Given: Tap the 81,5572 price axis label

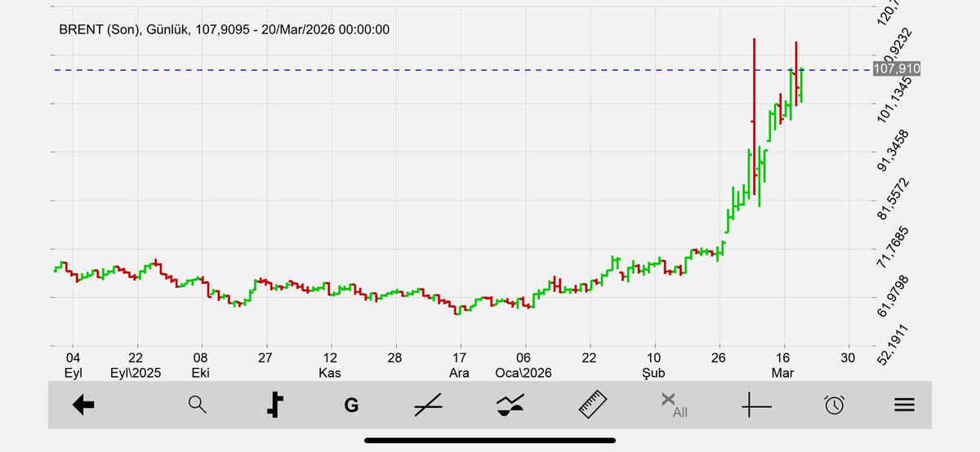Looking at the screenshot, I should tap(892, 199).
